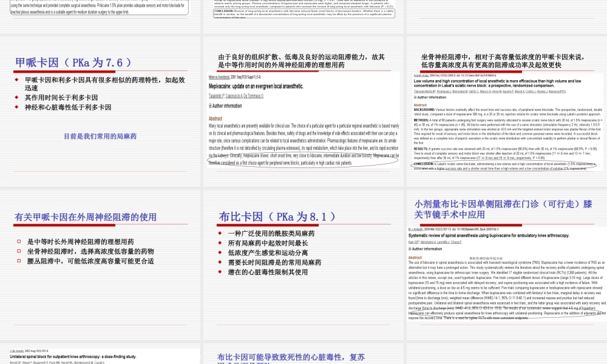Click author Borghi B in the dose-finding study
Image resolution: width=607 pixels, height=364 pixels.
[x=13, y=361]
